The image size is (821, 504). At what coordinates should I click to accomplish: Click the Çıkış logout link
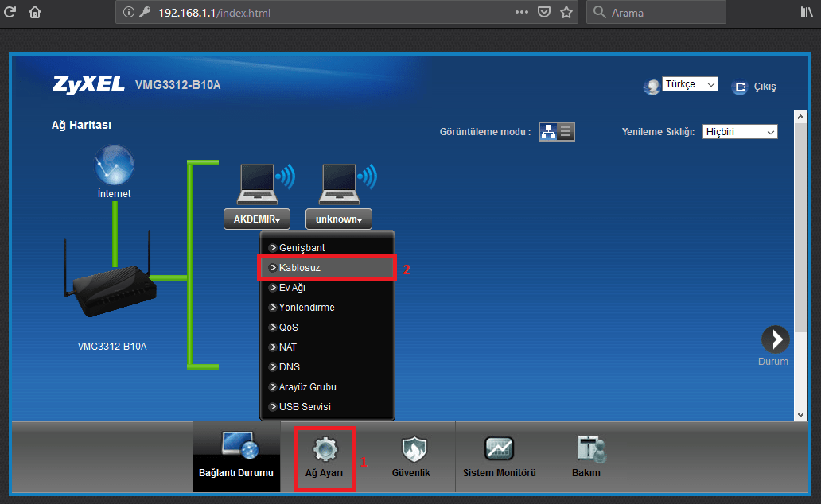click(x=765, y=87)
